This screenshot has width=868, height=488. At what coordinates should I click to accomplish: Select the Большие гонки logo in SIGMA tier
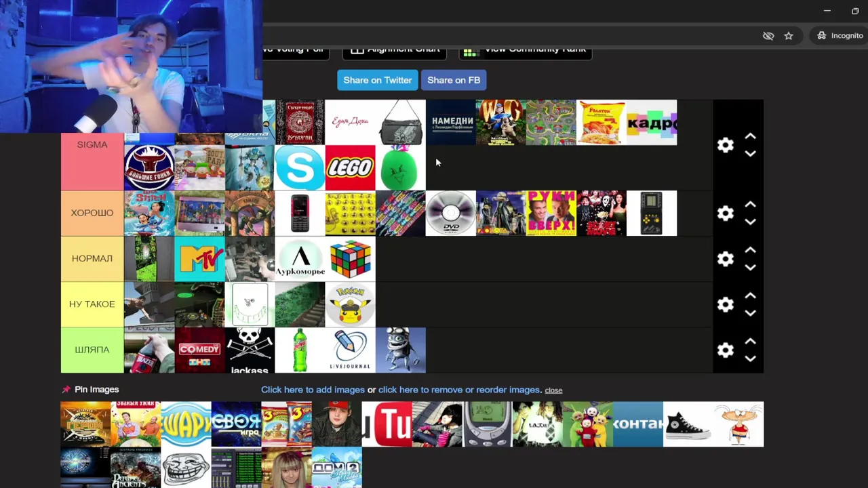tap(149, 167)
